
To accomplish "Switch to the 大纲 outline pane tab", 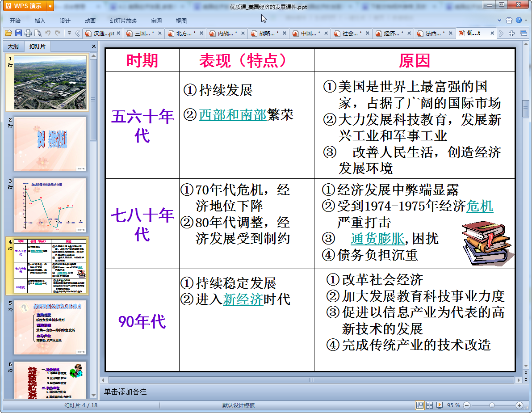I will point(13,46).
